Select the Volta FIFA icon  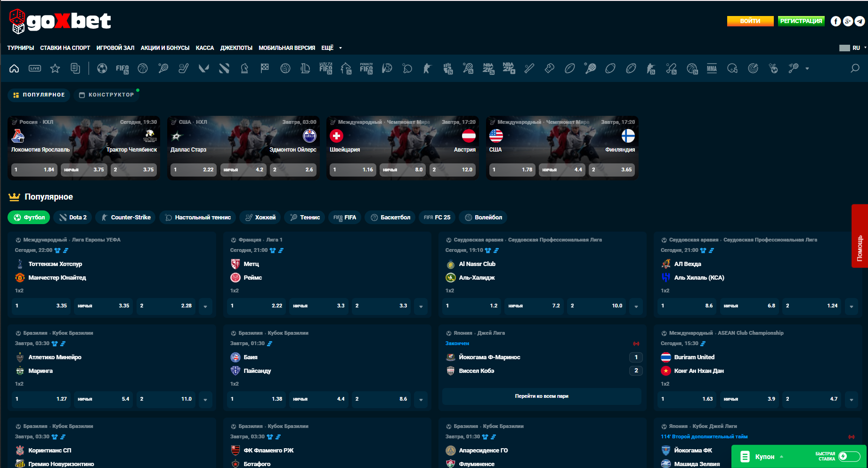(326, 68)
